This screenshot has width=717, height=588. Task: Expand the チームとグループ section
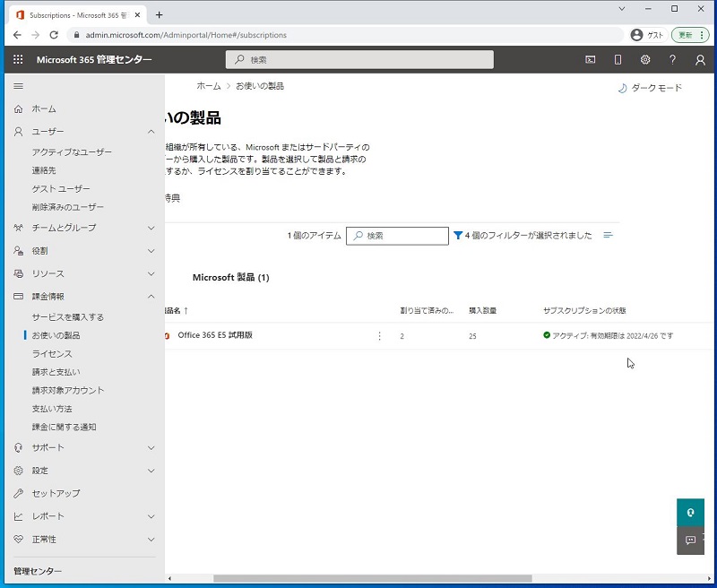[x=151, y=228]
